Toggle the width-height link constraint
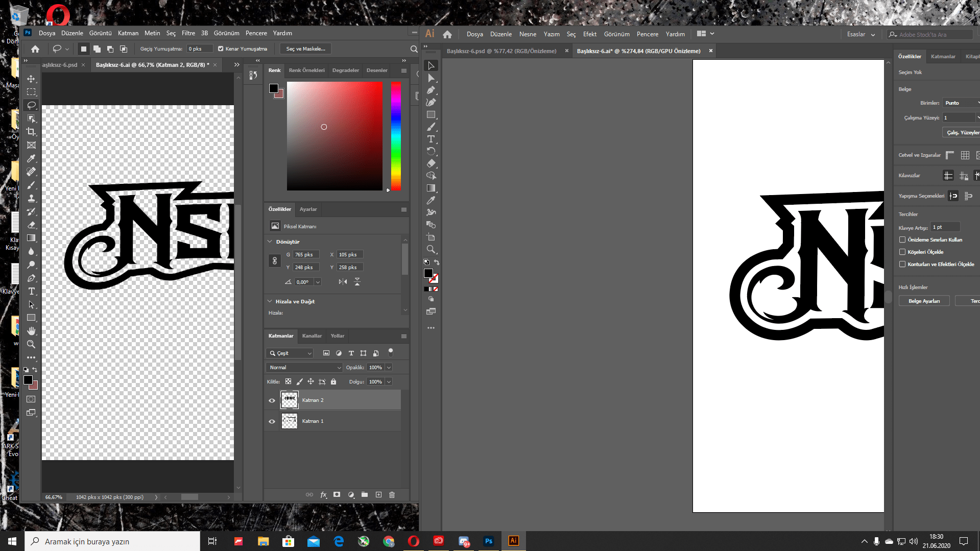The height and width of the screenshot is (551, 980). [x=275, y=261]
